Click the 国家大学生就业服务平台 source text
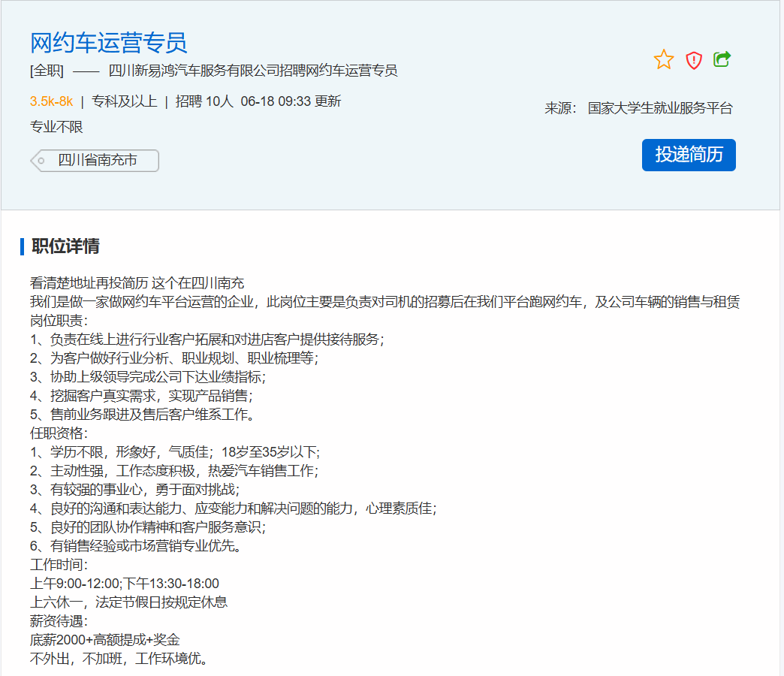The height and width of the screenshot is (676, 784). [659, 108]
